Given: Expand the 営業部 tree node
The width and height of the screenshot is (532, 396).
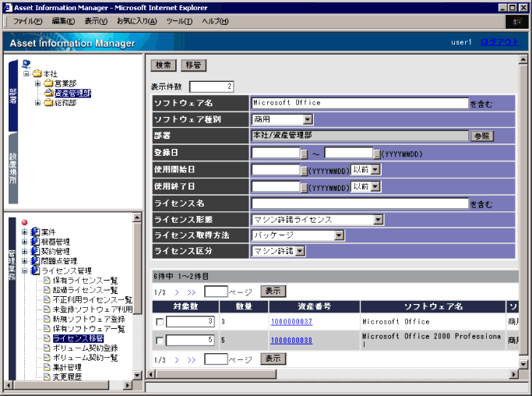Looking at the screenshot, I should 37,83.
